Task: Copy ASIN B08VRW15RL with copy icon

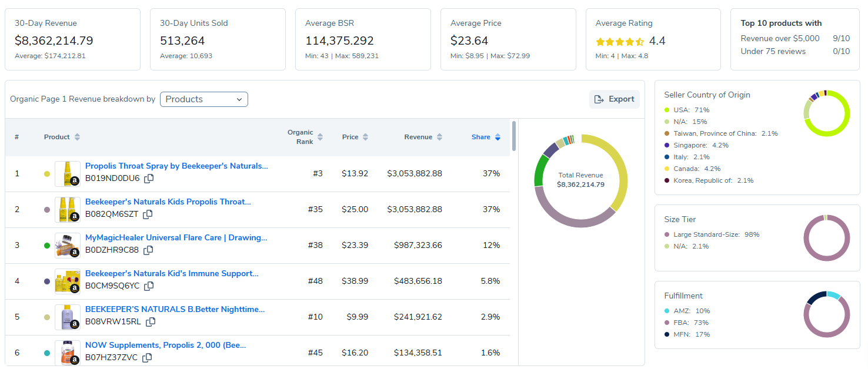Action: pyautogui.click(x=151, y=321)
